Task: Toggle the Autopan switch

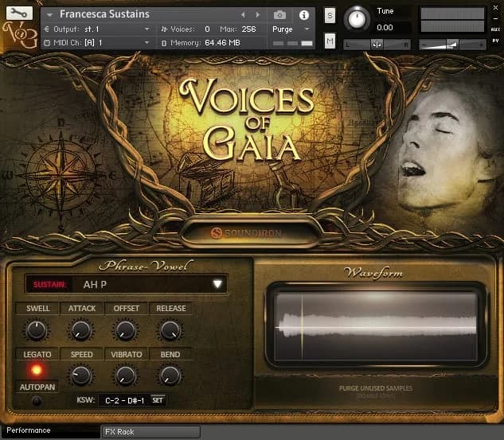Action: point(37,400)
